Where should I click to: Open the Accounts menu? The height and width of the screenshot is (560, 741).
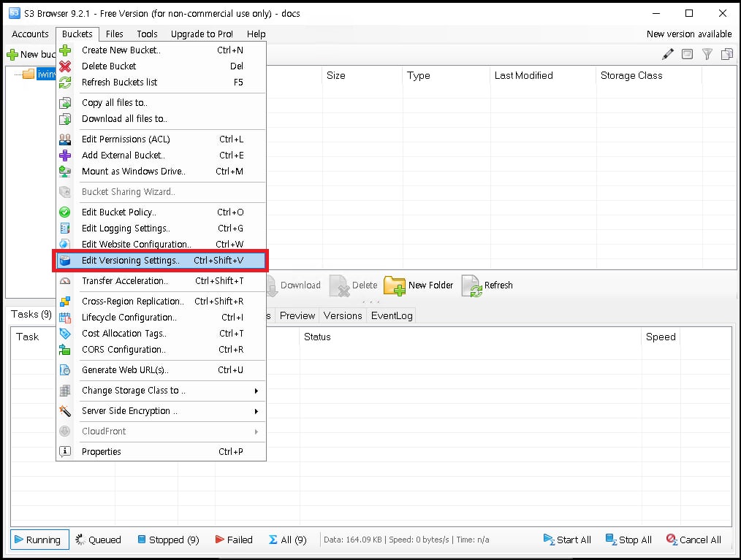pyautogui.click(x=30, y=34)
